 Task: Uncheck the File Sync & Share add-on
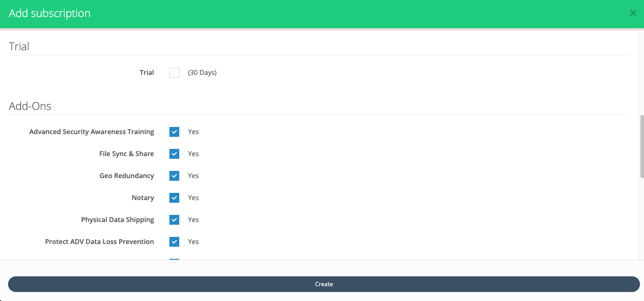pos(174,153)
